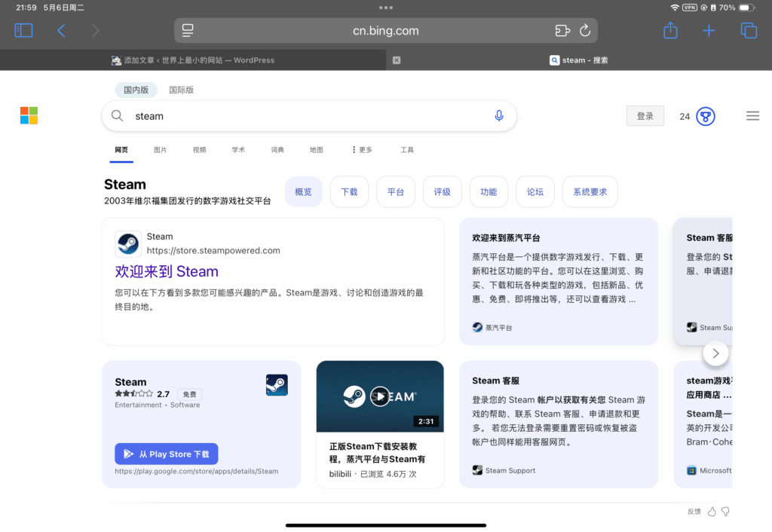The height and width of the screenshot is (532, 772).
Task: Click the 2.7 star rating
Action: (x=142, y=393)
